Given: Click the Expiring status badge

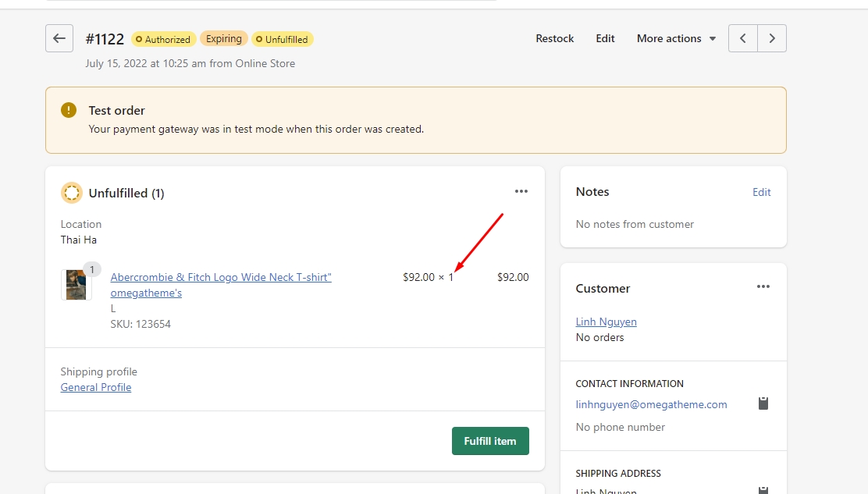Looking at the screenshot, I should coord(224,38).
